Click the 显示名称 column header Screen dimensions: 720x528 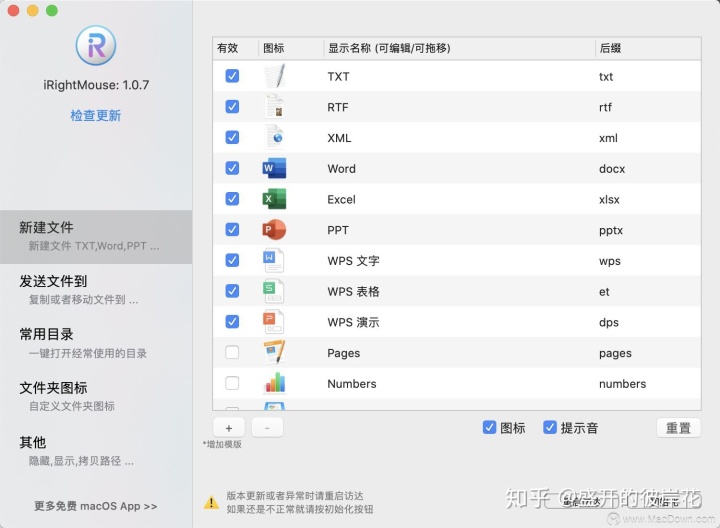click(x=459, y=48)
